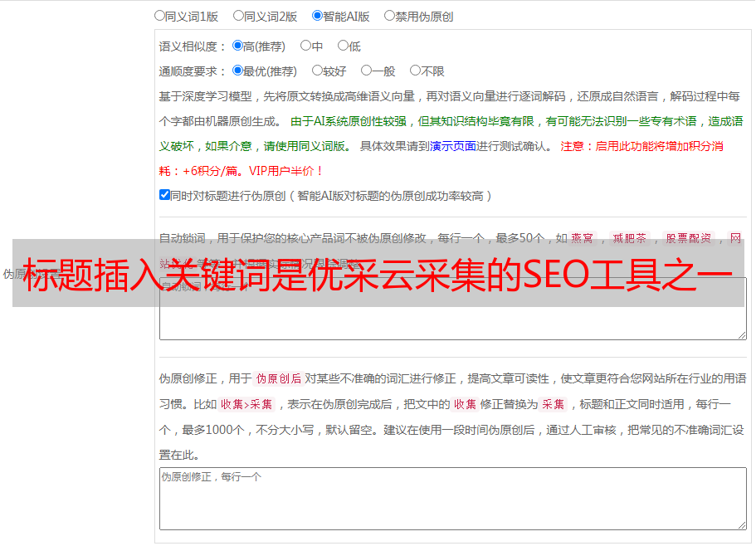Click the 减肥茶 example keyword tag
Image resolution: width=756 pixels, height=546 pixels.
click(x=629, y=238)
